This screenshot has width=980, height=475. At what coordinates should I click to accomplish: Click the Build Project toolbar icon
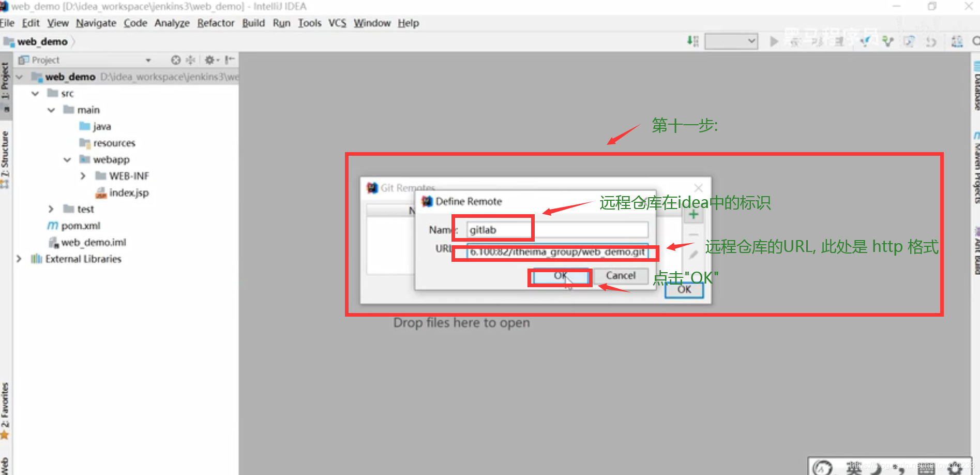[693, 41]
